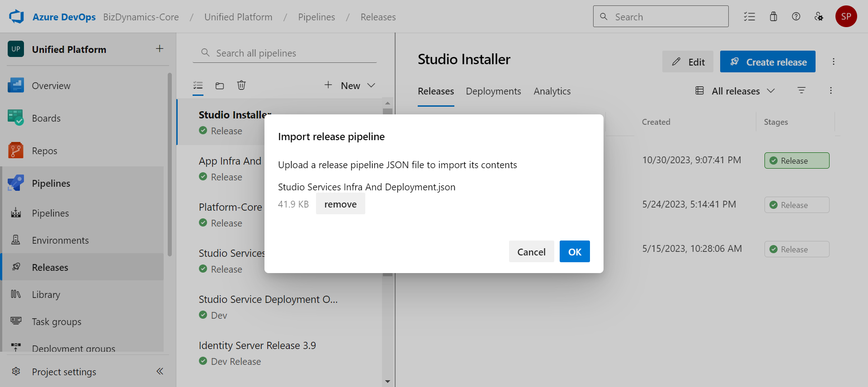Click the Release stage for 10/30/2023 release

tap(797, 160)
